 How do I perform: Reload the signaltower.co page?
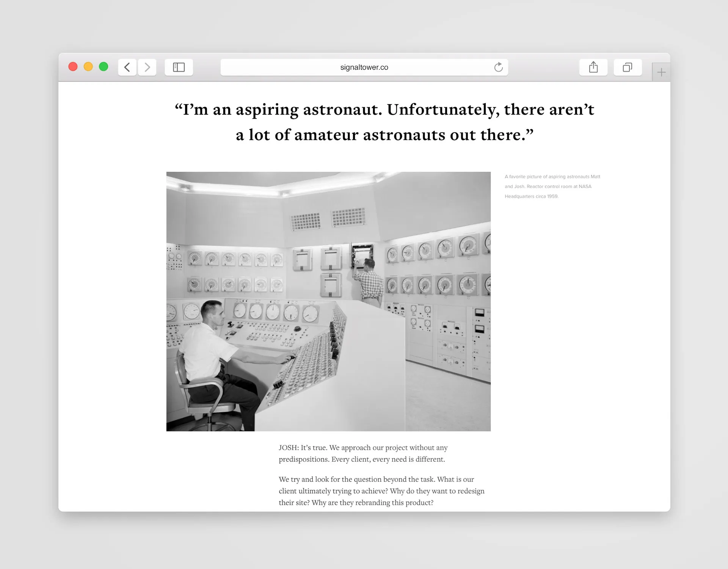coord(498,67)
